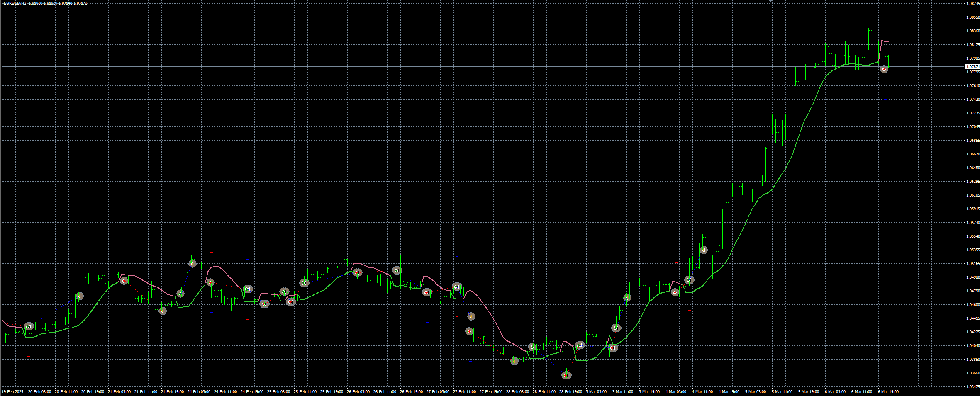Click the 24 Feb 11:00 time axis label

pos(225,392)
